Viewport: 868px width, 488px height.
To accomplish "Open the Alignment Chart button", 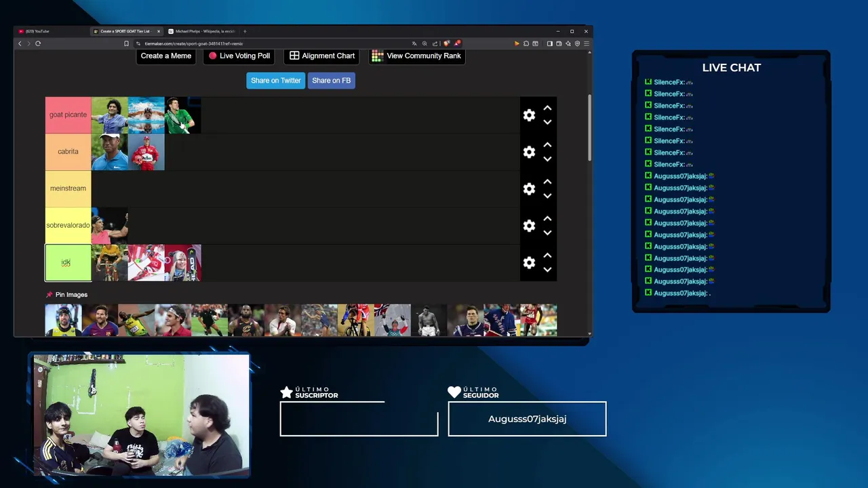I will pyautogui.click(x=322, y=56).
